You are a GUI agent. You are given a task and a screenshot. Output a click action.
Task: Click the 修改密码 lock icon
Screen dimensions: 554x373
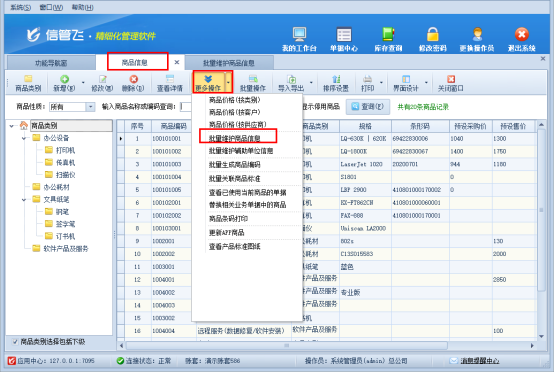coord(432,34)
